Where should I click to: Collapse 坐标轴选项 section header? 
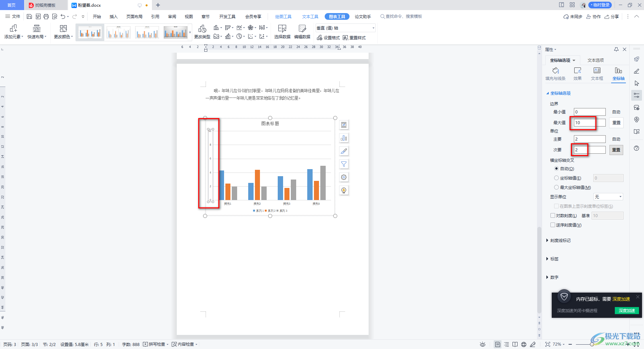coord(558,93)
